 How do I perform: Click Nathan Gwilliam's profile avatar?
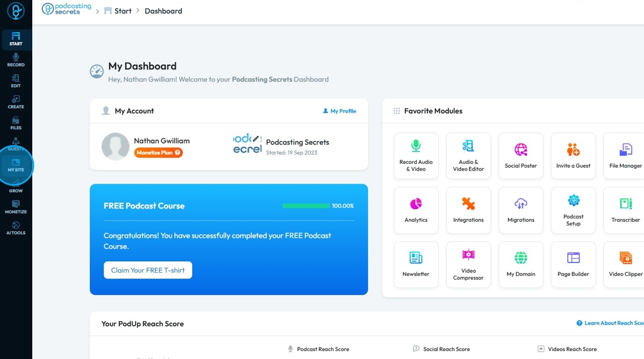tap(116, 146)
